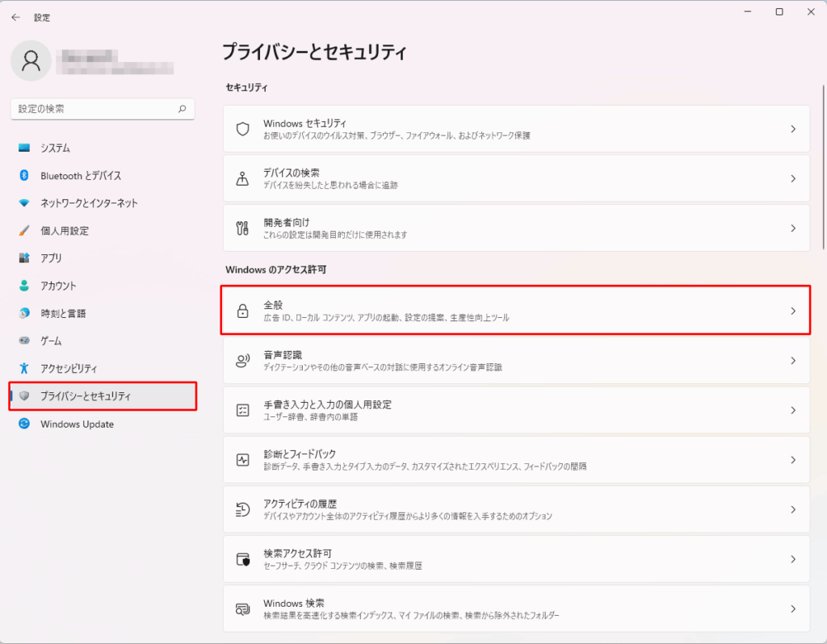Open 手書き入力と入力の個人用設定 row
Image resolution: width=827 pixels, height=644 pixels.
click(516, 410)
